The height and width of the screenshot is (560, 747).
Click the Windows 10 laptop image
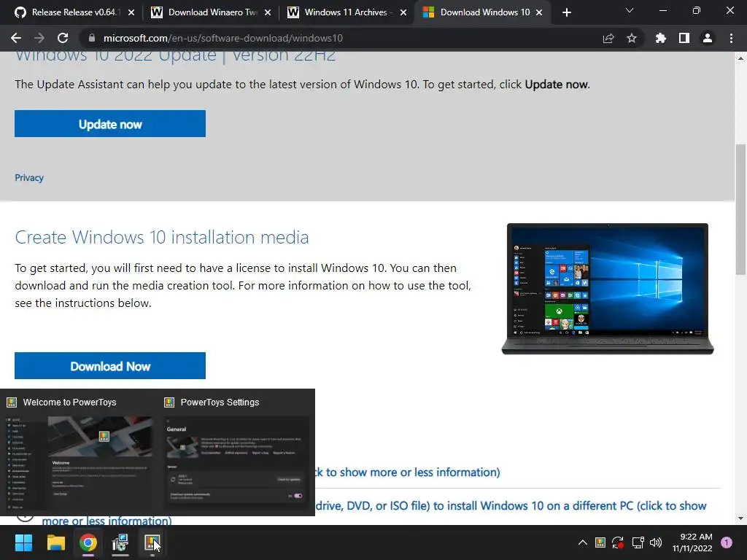point(608,289)
